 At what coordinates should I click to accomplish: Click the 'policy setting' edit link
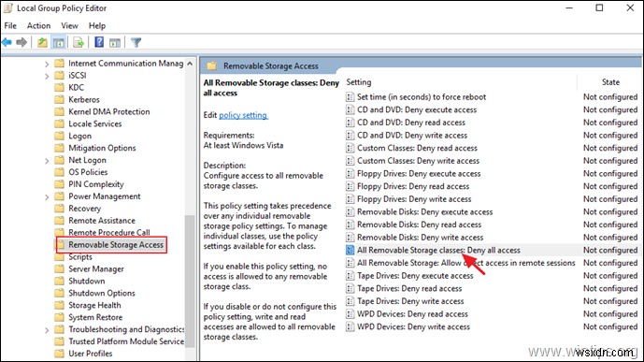pyautogui.click(x=243, y=115)
